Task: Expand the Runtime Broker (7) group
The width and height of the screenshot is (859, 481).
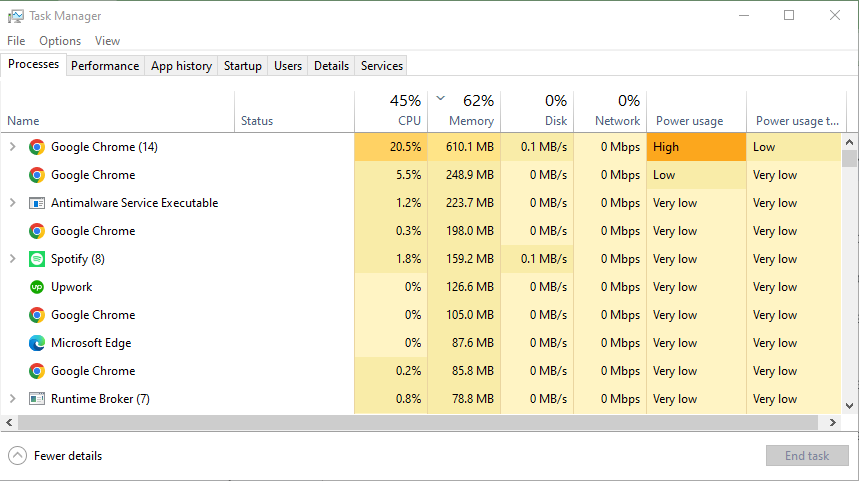Action: coord(13,399)
